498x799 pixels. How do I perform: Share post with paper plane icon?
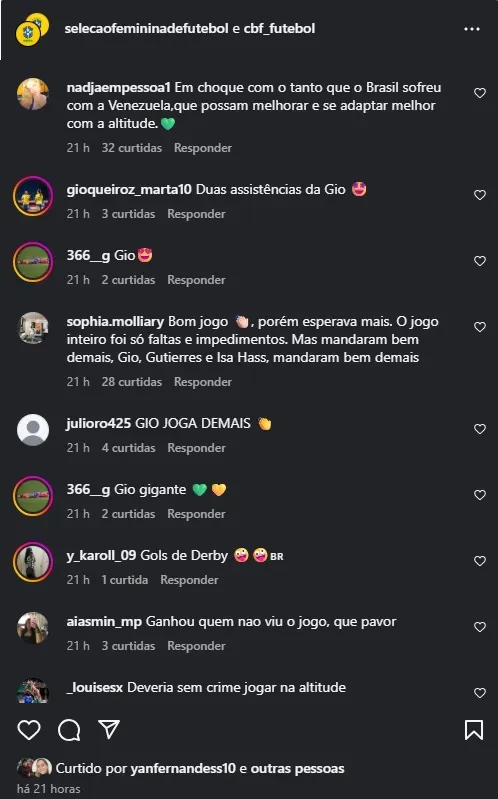pyautogui.click(x=109, y=729)
